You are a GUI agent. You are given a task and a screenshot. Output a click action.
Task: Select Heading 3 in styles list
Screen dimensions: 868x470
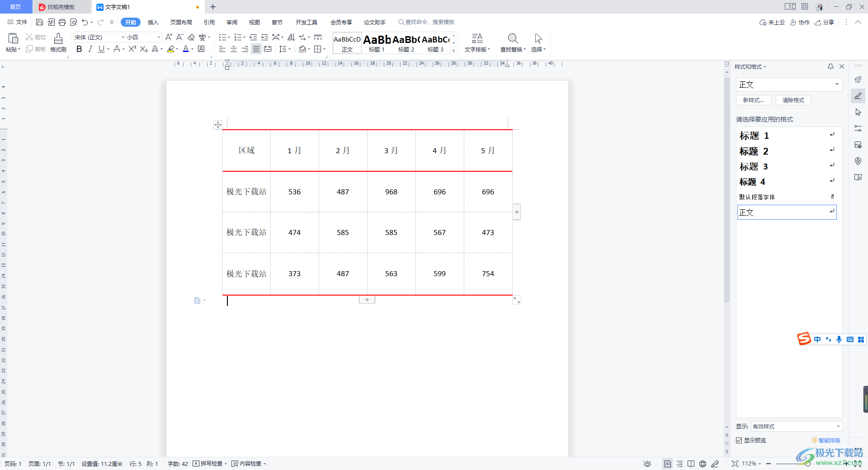tap(787, 167)
